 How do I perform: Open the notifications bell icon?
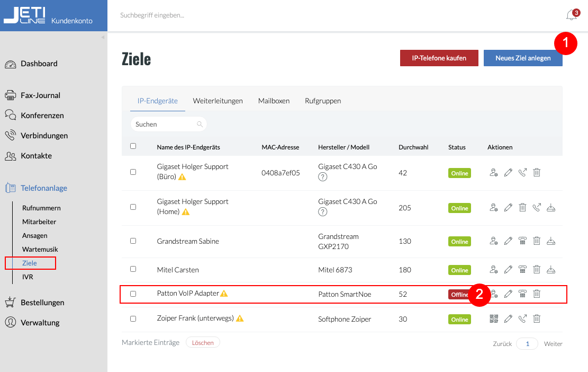tap(572, 15)
